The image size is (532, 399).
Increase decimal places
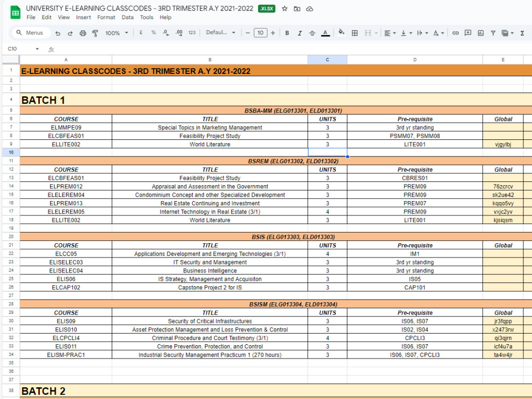pos(179,32)
